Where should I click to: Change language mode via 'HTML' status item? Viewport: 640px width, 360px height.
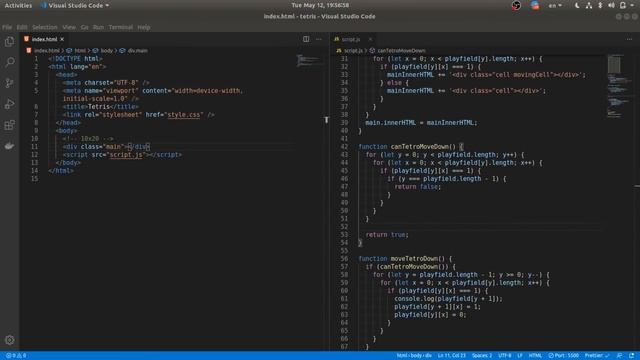[535, 356]
